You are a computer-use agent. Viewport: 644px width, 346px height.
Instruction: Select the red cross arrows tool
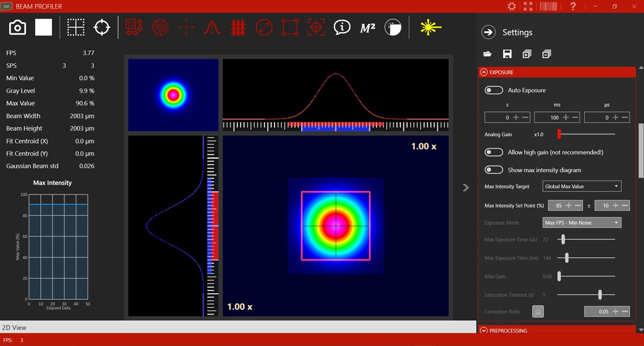point(186,28)
